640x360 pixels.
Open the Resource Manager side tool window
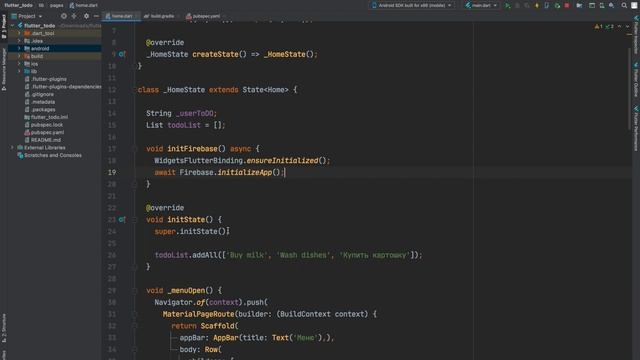4,69
